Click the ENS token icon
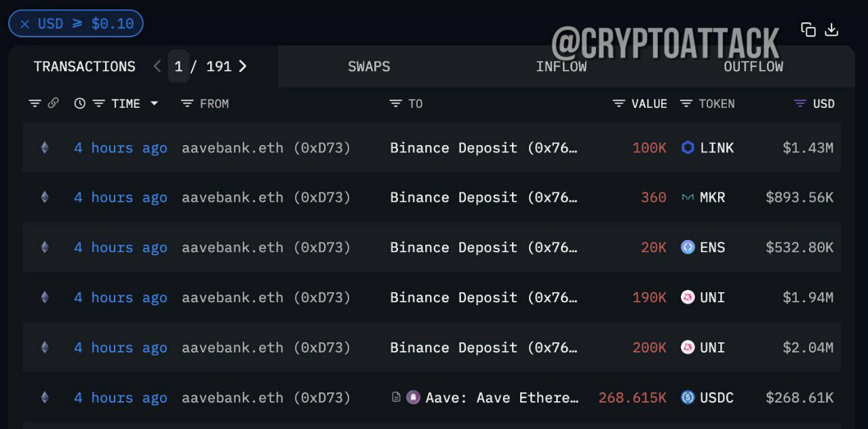Viewport: 868px width, 429px height. [688, 247]
